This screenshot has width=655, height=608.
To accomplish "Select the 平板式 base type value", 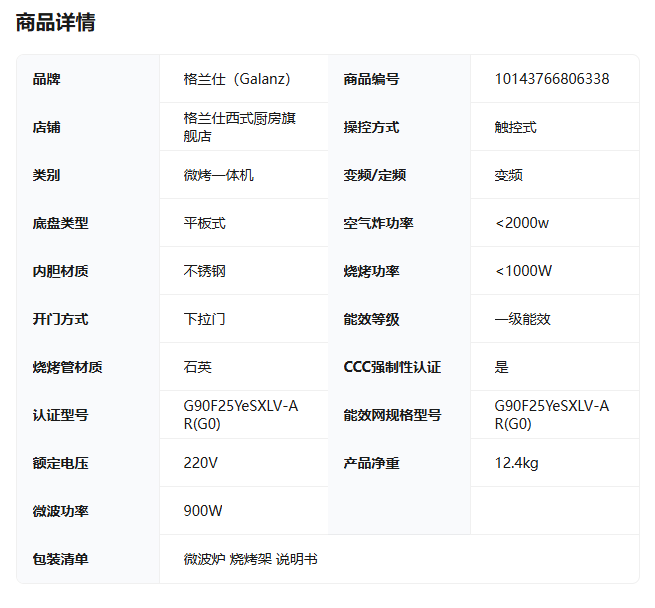I will pos(204,223).
